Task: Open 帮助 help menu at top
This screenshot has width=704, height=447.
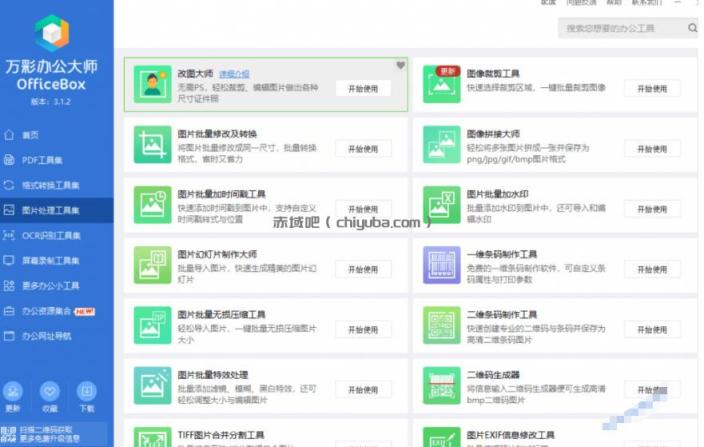Action: click(x=614, y=2)
